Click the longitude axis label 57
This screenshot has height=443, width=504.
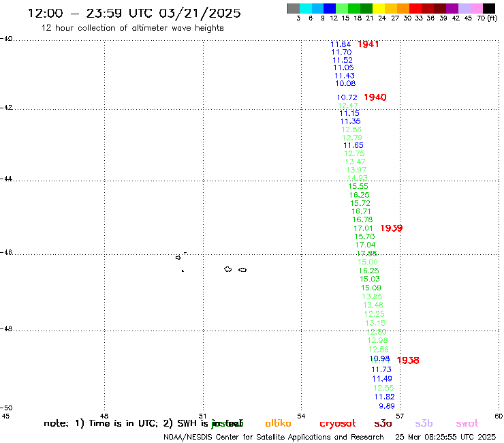(400, 416)
